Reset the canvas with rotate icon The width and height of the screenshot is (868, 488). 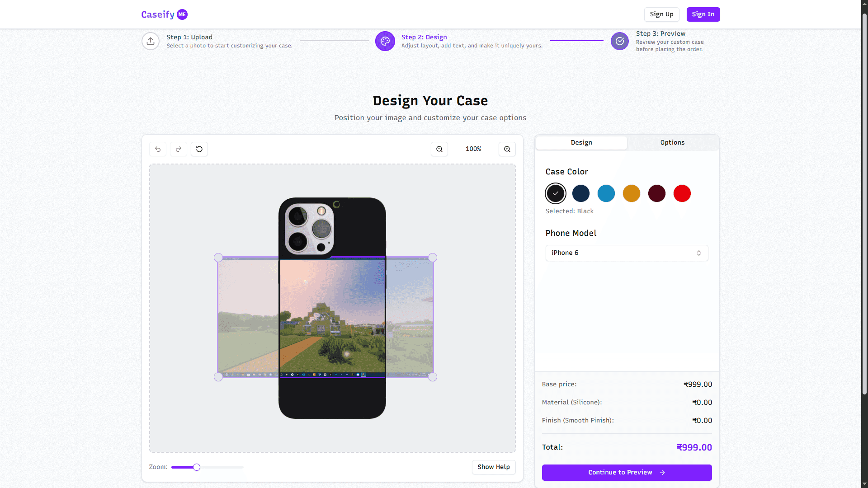(x=199, y=149)
